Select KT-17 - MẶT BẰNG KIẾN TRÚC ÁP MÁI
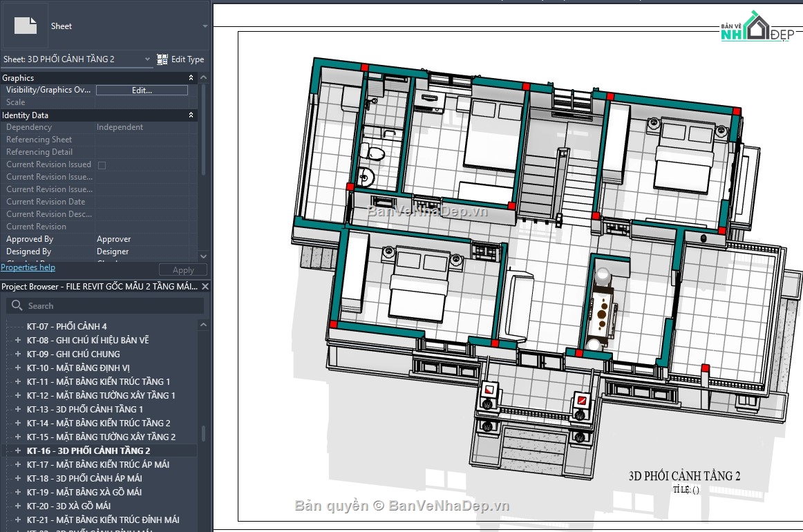Image resolution: width=803 pixels, height=532 pixels. (x=98, y=464)
